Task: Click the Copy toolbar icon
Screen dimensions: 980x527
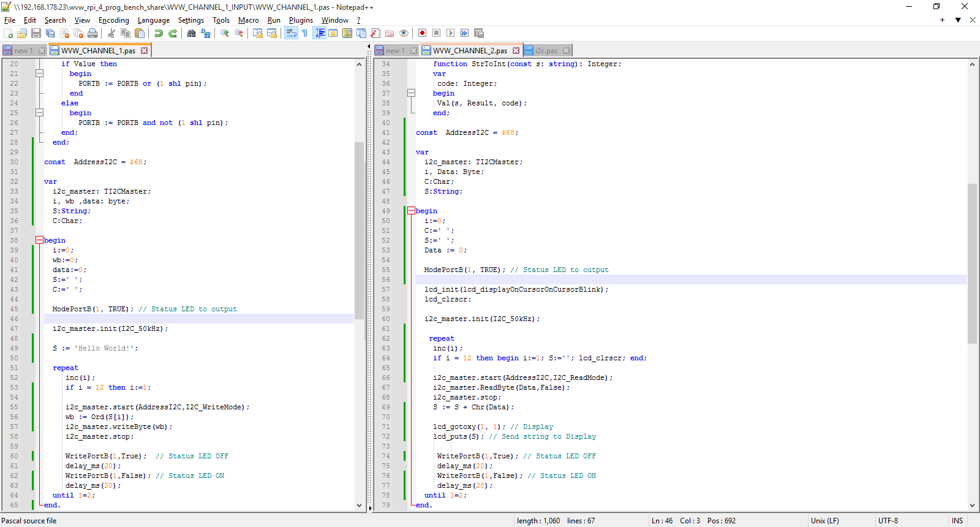Action: click(126, 33)
